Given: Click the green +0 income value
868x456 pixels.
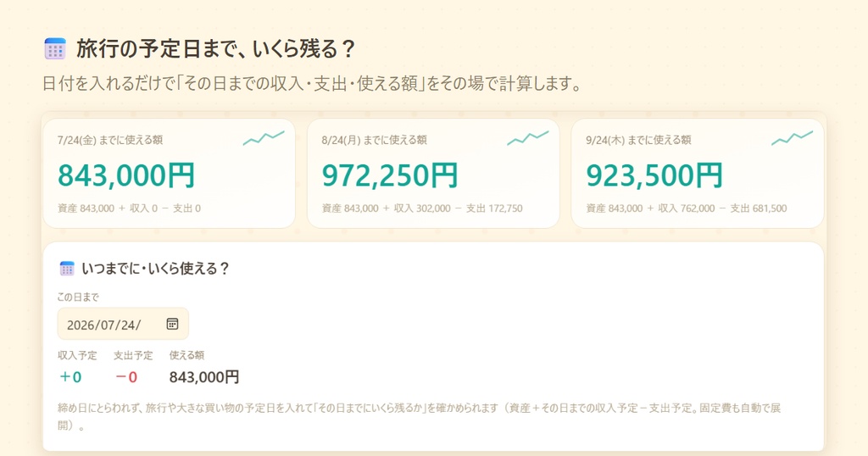Looking at the screenshot, I should [x=70, y=377].
